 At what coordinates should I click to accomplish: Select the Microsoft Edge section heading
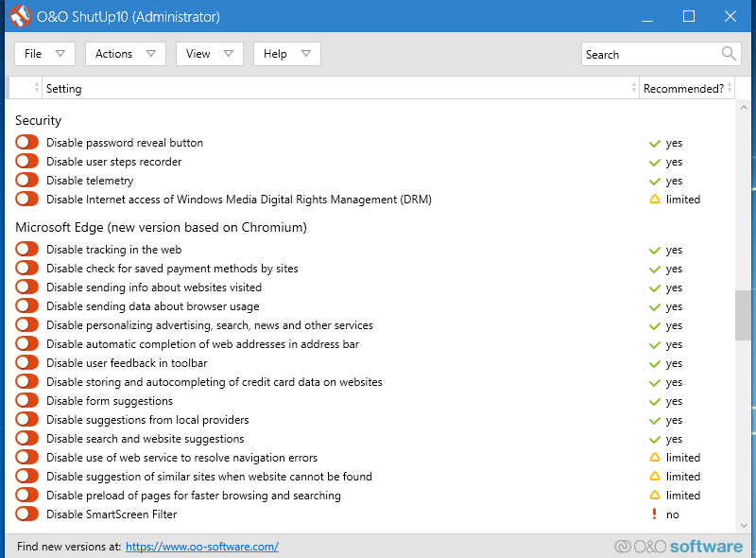coord(161,227)
